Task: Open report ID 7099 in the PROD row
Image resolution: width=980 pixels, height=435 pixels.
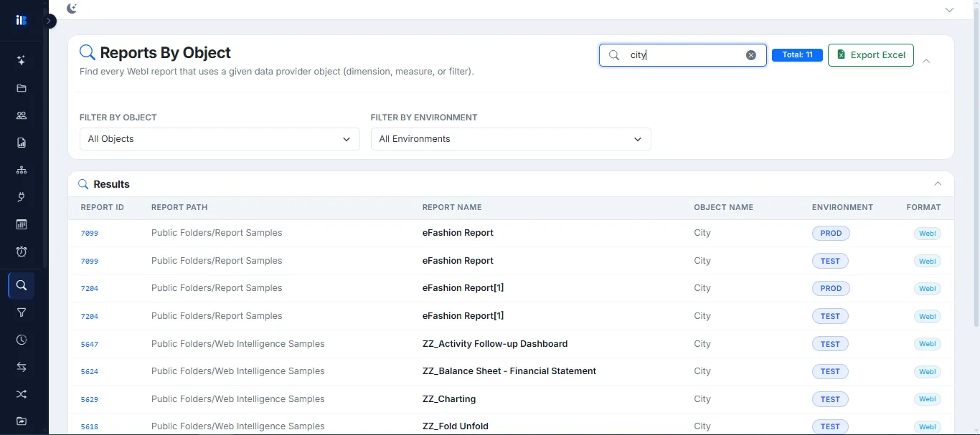Action: point(89,234)
